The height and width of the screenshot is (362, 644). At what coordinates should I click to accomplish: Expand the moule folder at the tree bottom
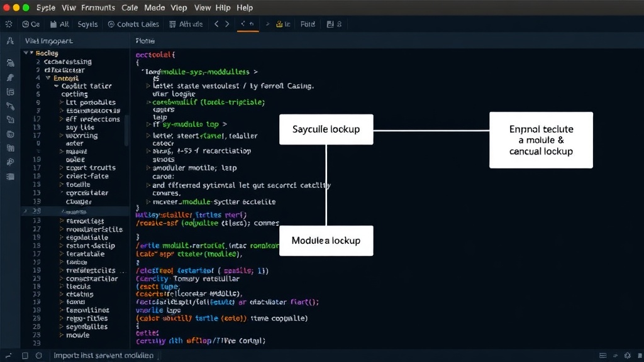click(61, 335)
